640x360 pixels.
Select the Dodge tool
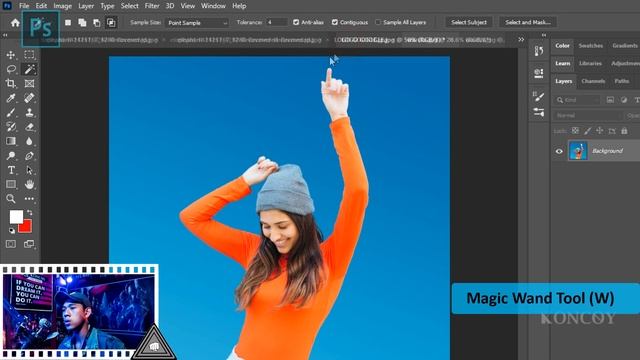coord(11,156)
